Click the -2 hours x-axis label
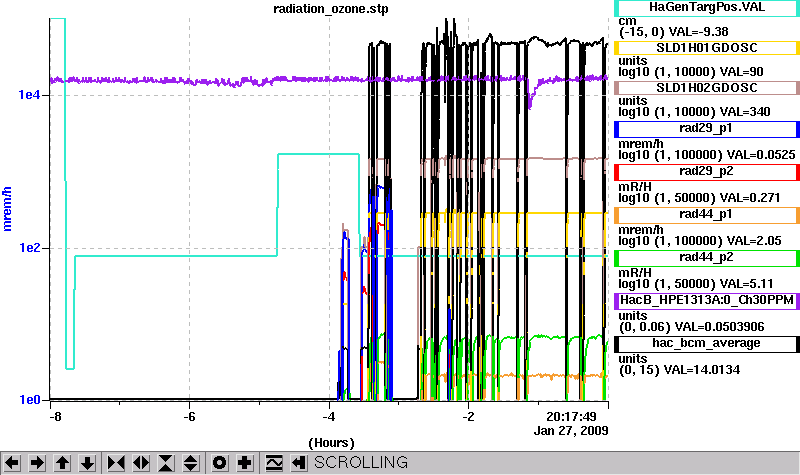Viewport: 800px width, 475px height. coord(468,416)
